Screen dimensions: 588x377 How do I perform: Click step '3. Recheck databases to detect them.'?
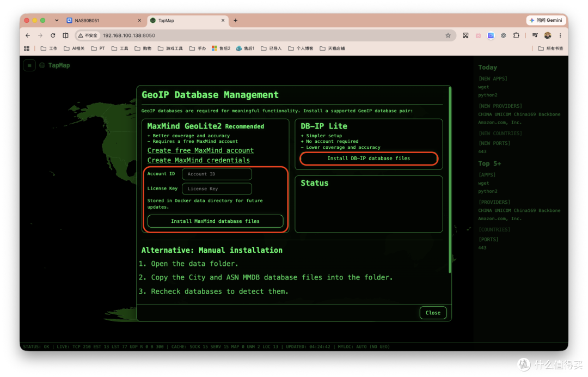pyautogui.click(x=213, y=291)
